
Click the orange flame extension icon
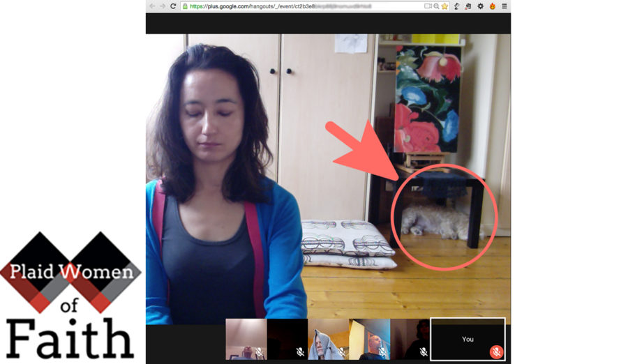(x=492, y=6)
